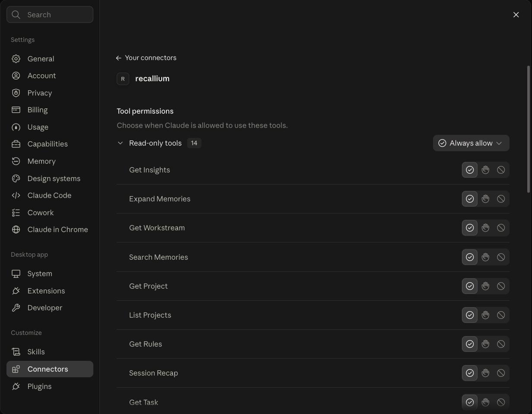Open Extensions settings
This screenshot has height=414, width=532.
(x=50, y=291)
